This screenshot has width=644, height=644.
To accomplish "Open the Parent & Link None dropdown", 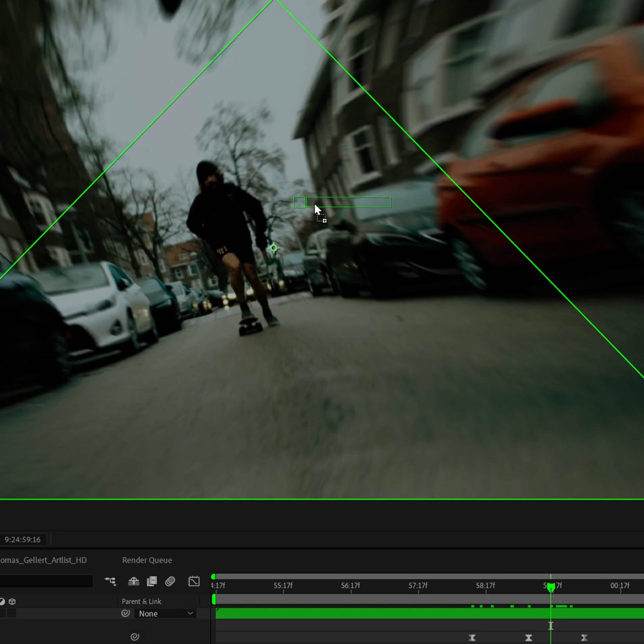I will pos(165,613).
